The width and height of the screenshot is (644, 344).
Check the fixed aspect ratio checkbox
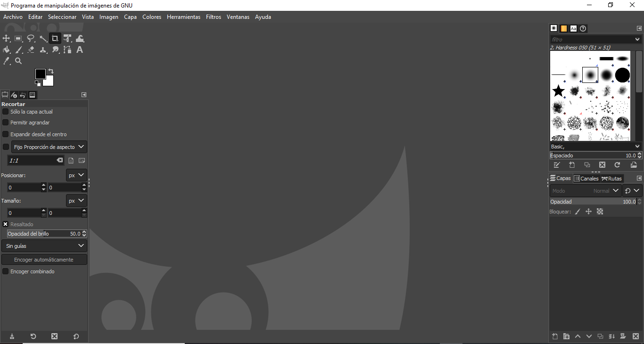point(6,147)
